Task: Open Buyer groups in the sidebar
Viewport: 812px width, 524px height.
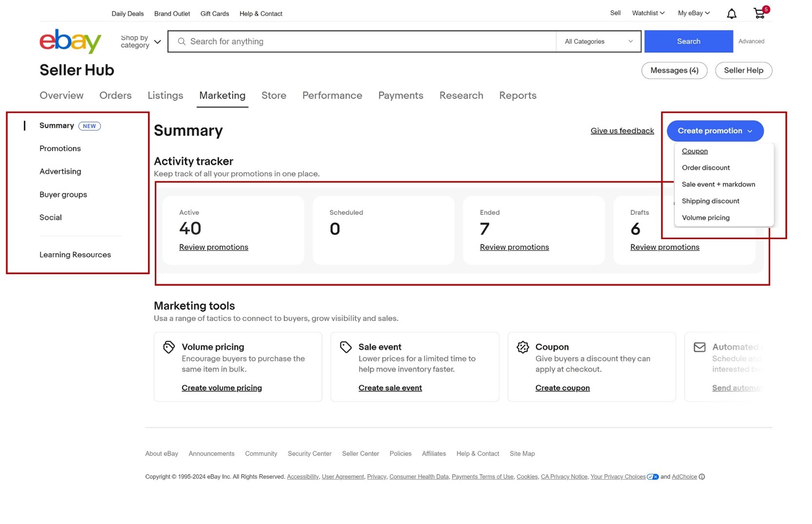Action: click(63, 195)
